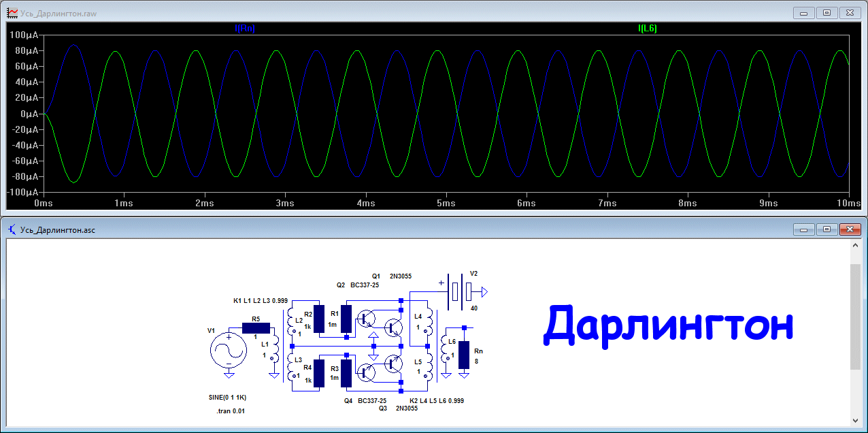Select the I(L6) trace label in waveform window
868x433 pixels.
(648, 28)
